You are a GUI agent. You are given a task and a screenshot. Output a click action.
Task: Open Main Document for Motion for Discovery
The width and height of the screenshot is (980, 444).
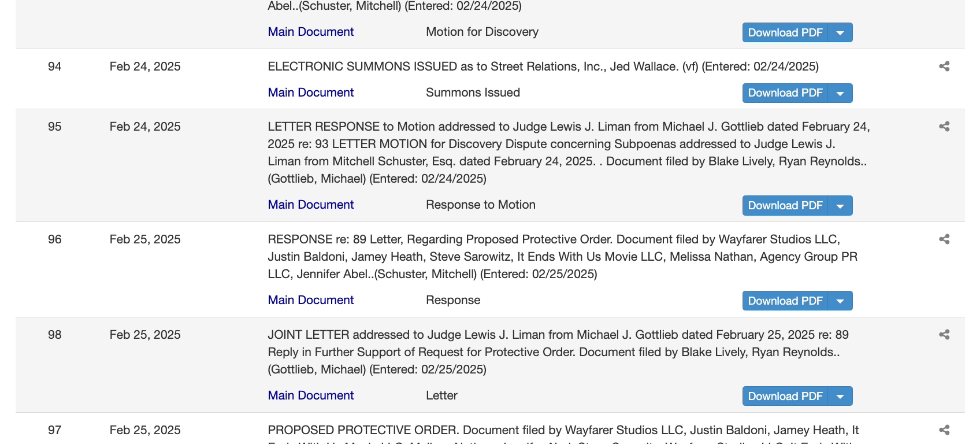point(310,32)
